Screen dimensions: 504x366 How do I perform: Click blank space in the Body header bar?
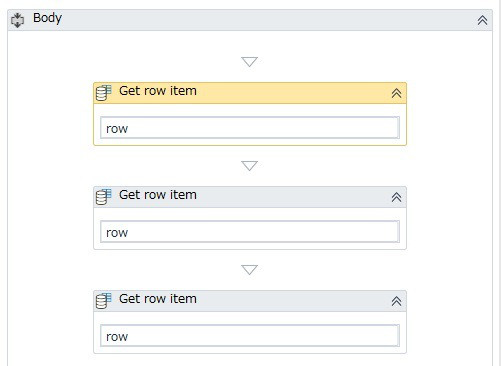point(267,20)
